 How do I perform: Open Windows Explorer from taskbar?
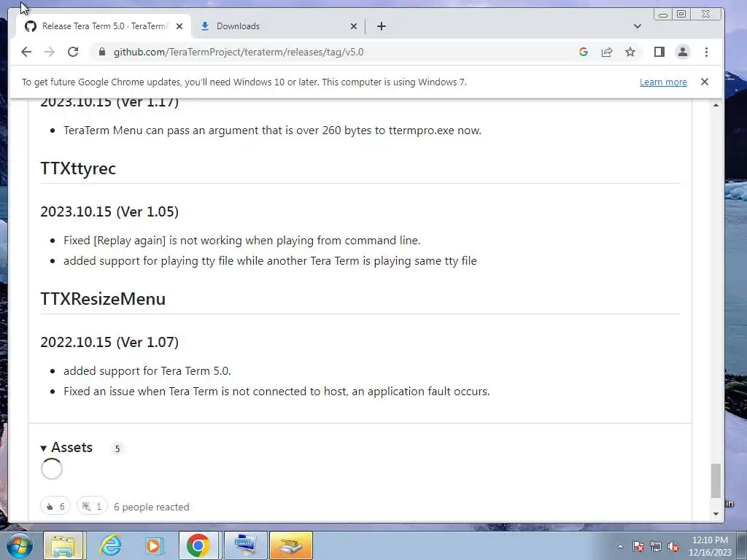point(64,545)
